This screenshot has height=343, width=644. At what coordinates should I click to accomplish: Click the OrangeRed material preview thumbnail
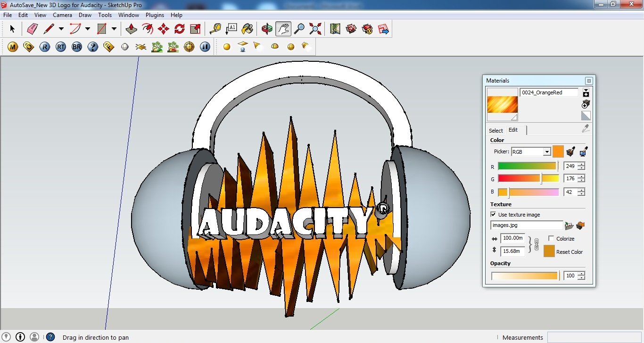pos(503,105)
